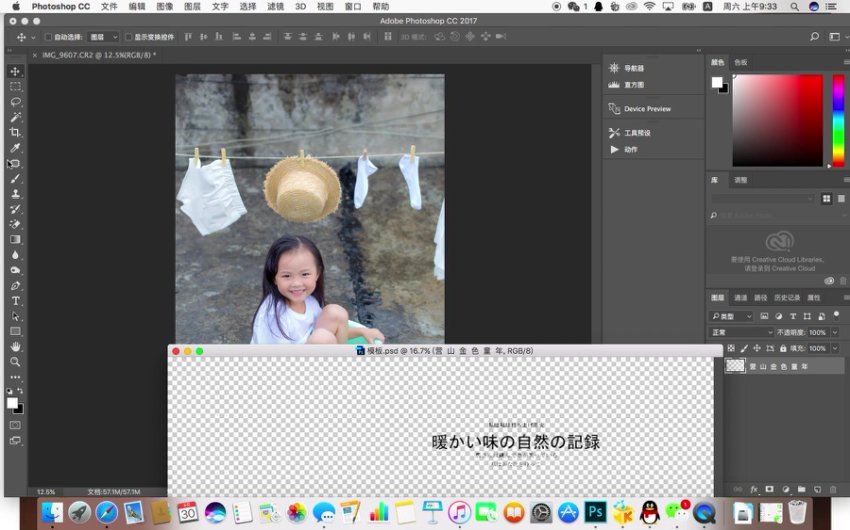Open the Edit Toolbar three-dots button
This screenshot has height=530, width=850.
[15, 377]
